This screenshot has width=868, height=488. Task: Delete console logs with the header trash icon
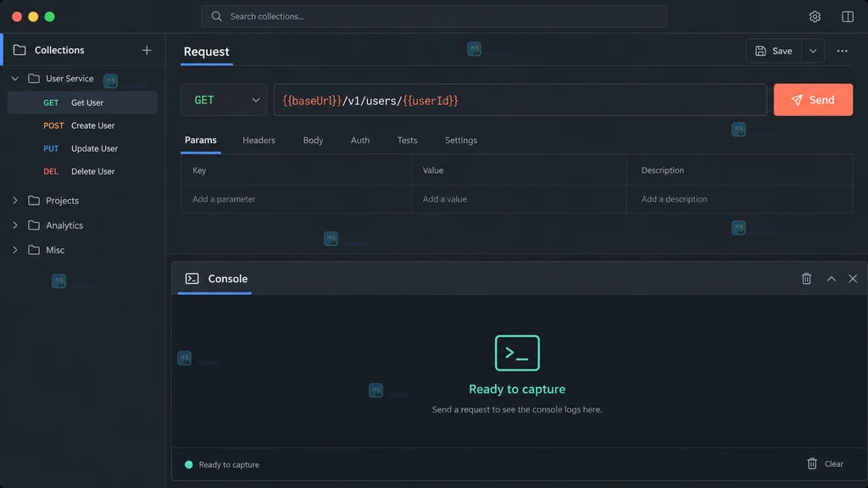806,278
